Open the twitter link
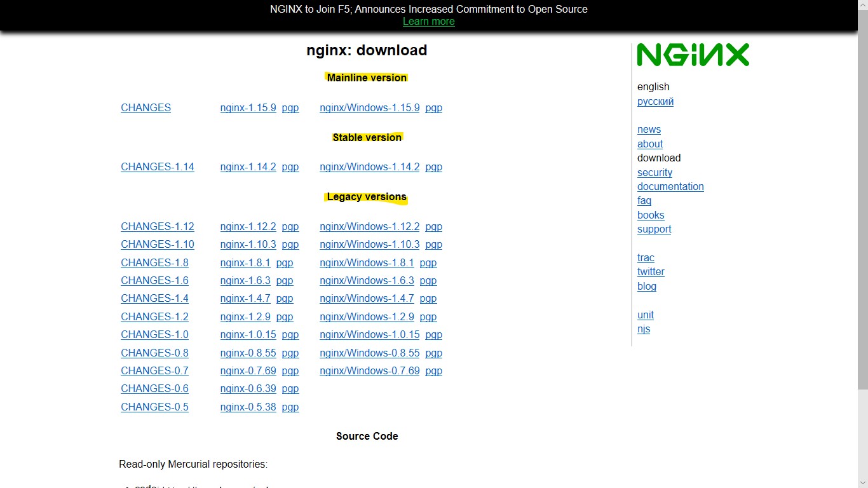This screenshot has width=868, height=488. point(651,272)
